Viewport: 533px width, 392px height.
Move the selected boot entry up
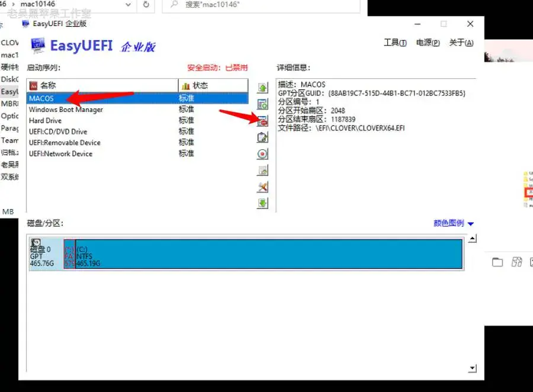262,88
